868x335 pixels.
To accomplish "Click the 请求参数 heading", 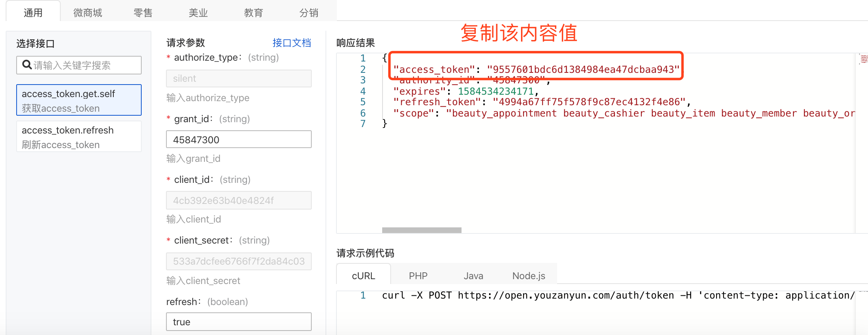I will click(x=185, y=42).
